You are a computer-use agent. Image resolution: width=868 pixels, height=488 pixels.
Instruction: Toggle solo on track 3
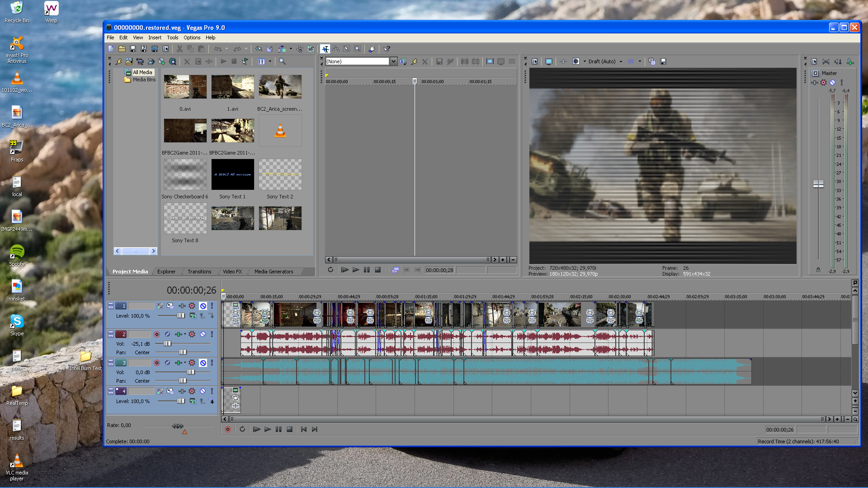212,363
